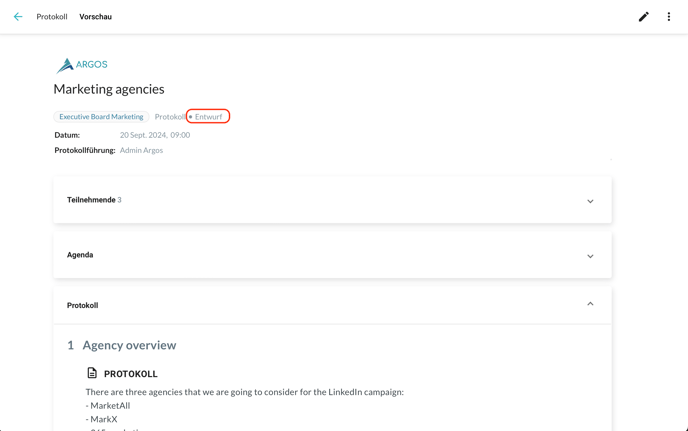
Task: Collapse the Protokoll section chevron
Action: pos(590,304)
